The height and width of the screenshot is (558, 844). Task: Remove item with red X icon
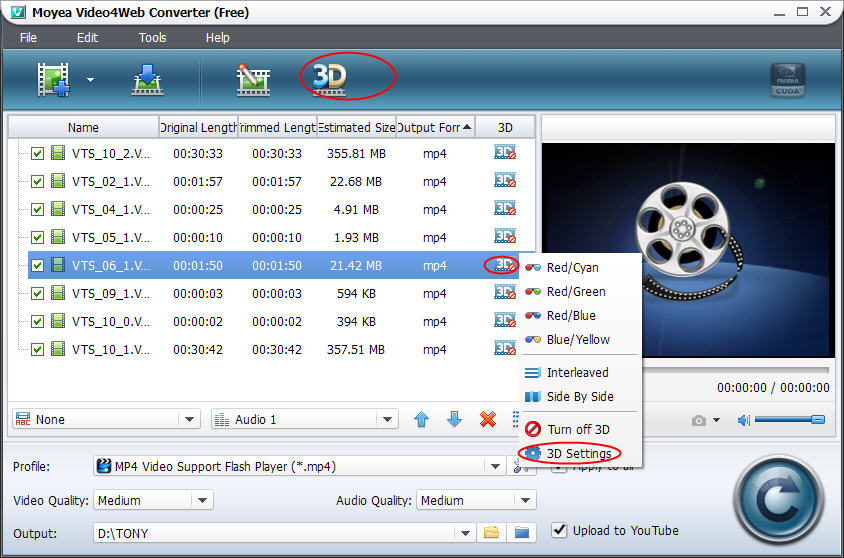tap(488, 419)
